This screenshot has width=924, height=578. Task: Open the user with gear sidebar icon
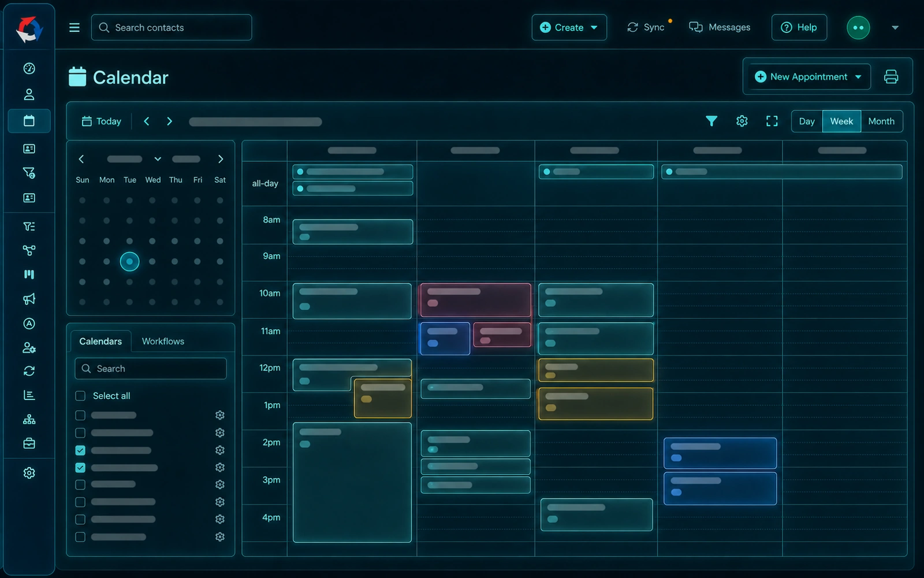tap(29, 348)
